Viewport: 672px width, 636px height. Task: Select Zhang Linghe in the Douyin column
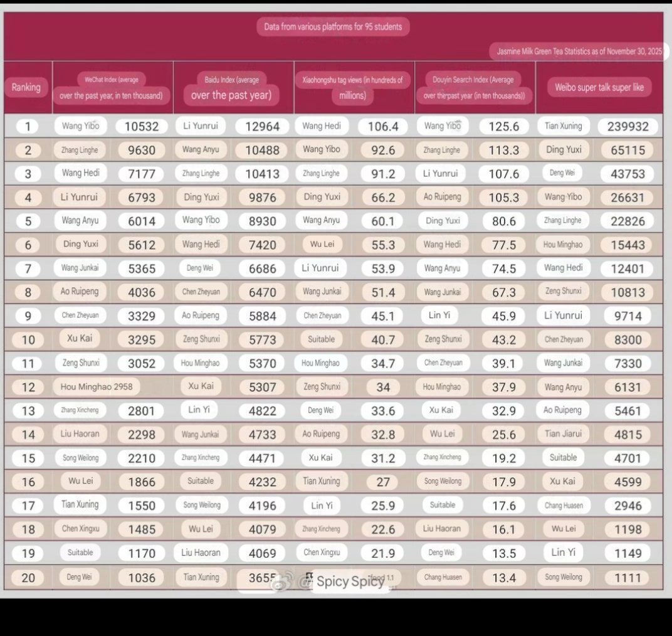click(442, 149)
